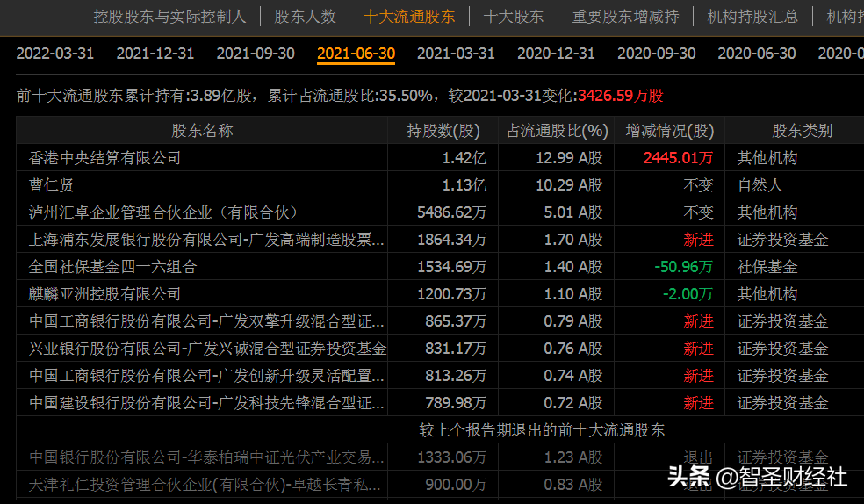Select the 十大流通股东 tab
The height and width of the screenshot is (504, 864).
coord(409,17)
